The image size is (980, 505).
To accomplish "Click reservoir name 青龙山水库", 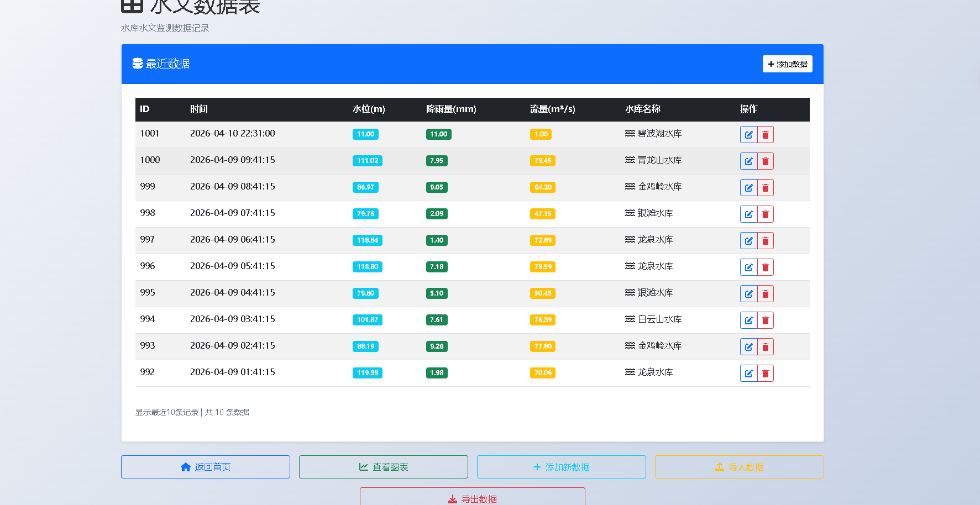I will click(659, 160).
